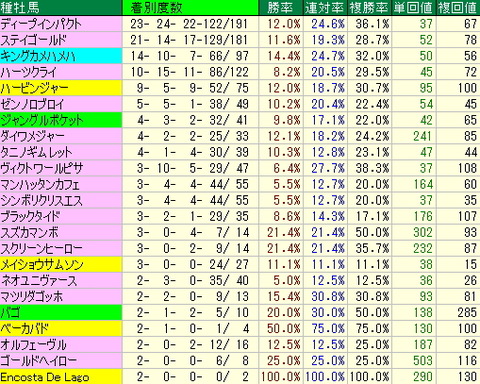
Task: Click the 連対率 column header
Action: 325,7
